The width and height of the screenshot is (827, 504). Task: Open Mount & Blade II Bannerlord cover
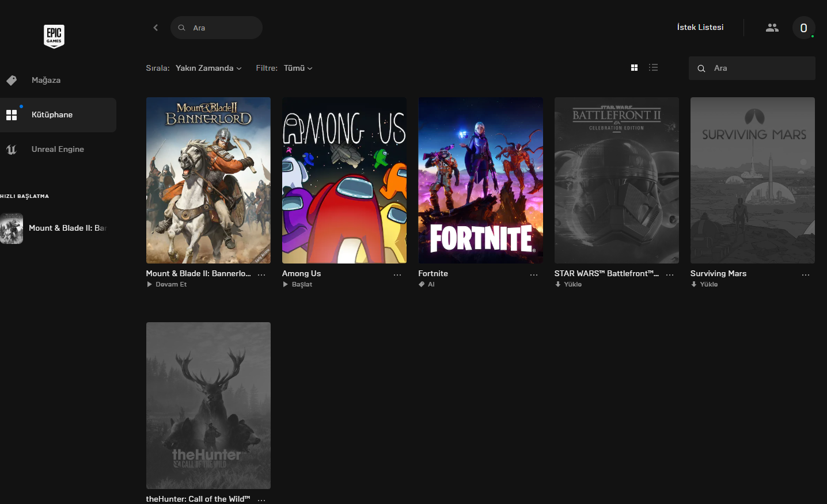[x=208, y=180]
